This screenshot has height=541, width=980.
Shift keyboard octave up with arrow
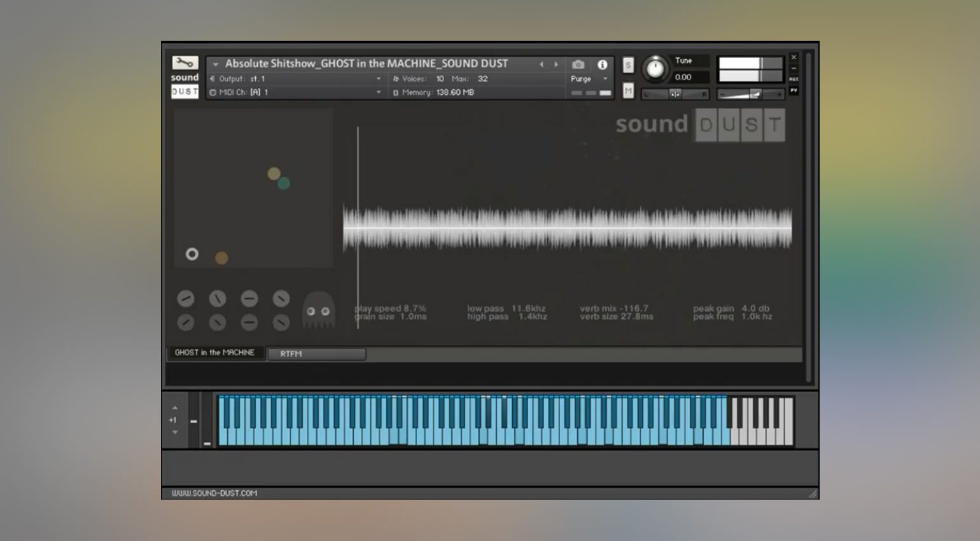point(175,408)
